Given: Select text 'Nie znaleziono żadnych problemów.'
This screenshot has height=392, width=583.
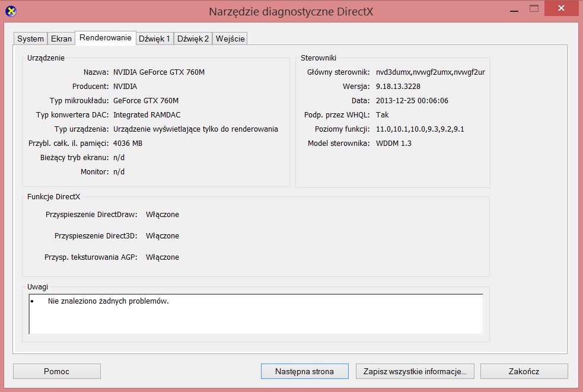Looking at the screenshot, I should pyautogui.click(x=108, y=301).
